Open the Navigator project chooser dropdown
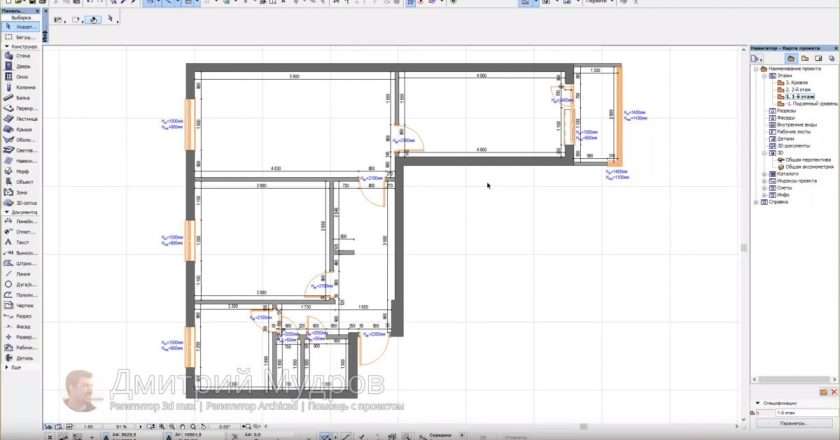This screenshot has width=840, height=440. pyautogui.click(x=757, y=58)
